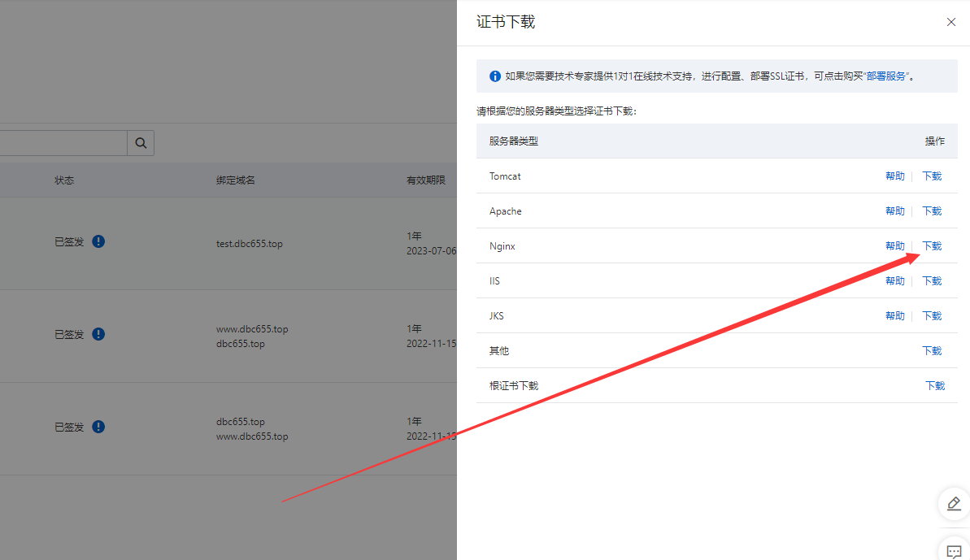Click the 2023-07-06 expiry date
The width and height of the screenshot is (970, 560).
coord(431,251)
